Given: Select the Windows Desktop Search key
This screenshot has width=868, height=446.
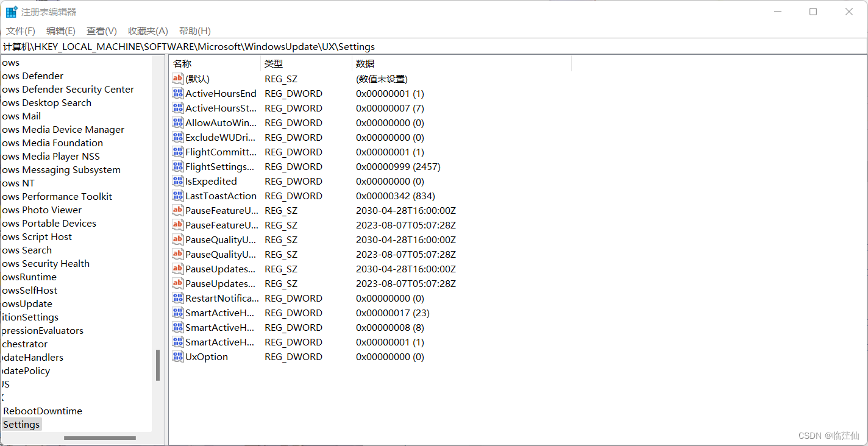Looking at the screenshot, I should coord(46,102).
